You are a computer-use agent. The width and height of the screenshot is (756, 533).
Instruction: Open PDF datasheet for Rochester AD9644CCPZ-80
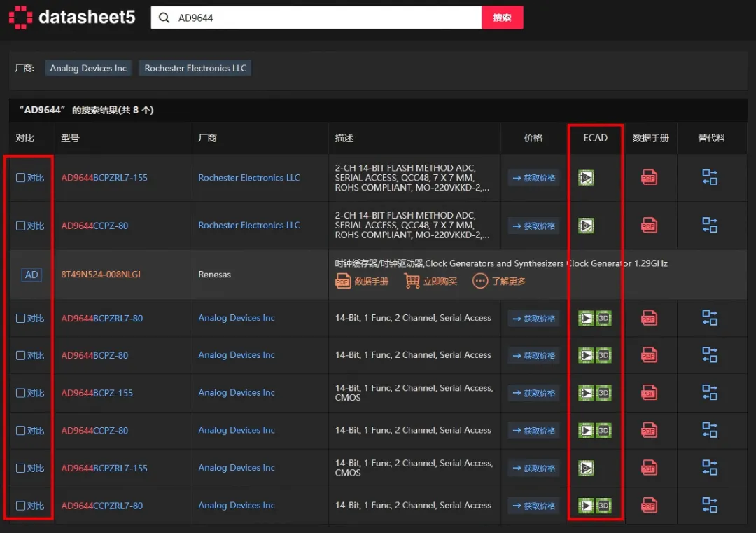point(649,226)
